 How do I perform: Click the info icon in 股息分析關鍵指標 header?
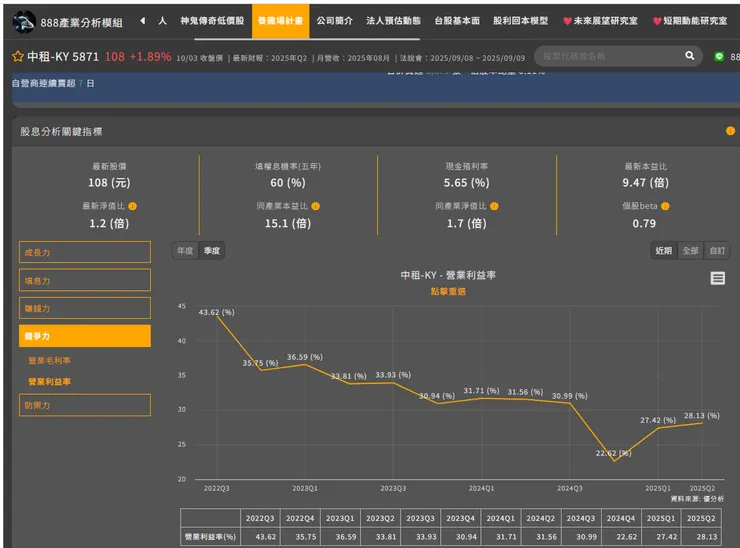[730, 131]
